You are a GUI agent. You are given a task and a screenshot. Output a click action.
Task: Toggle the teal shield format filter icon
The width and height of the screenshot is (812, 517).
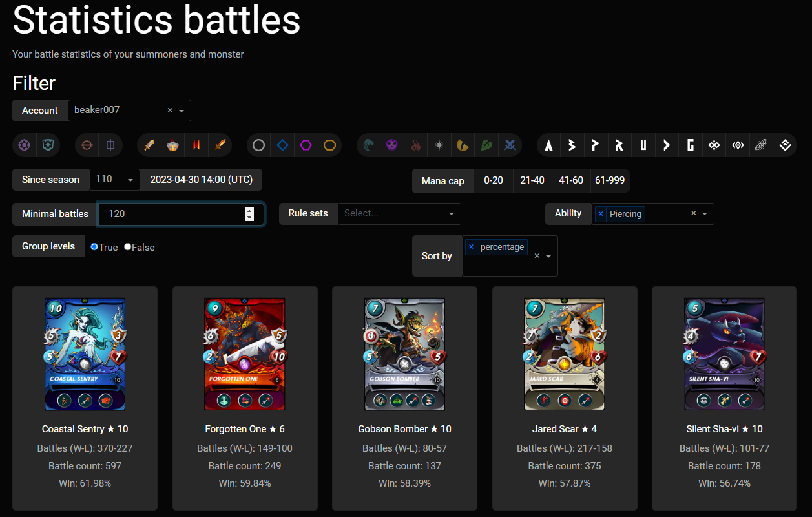coord(48,145)
